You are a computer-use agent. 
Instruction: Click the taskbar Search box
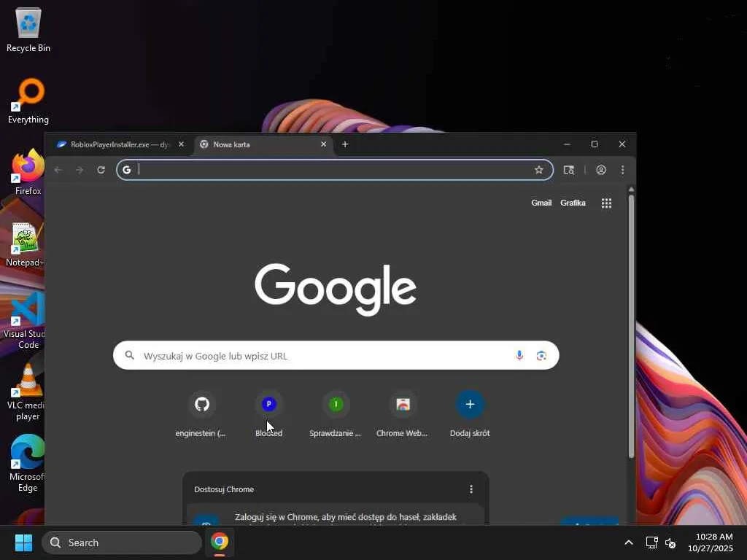point(122,542)
